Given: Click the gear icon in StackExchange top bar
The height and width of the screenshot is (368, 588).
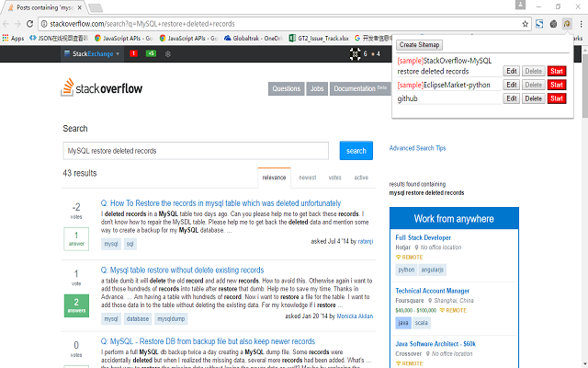Looking at the screenshot, I should coord(167,54).
